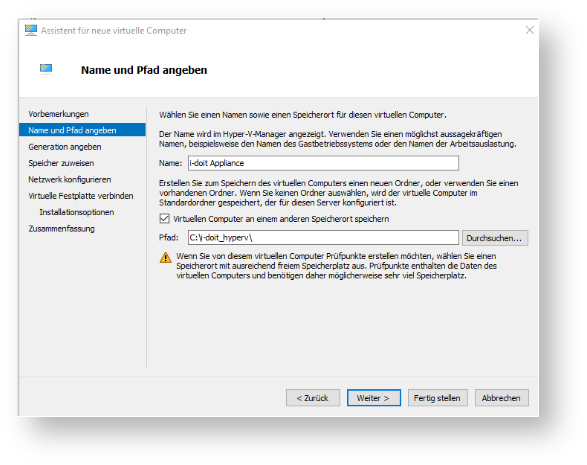Image resolution: width=587 pixels, height=465 pixels.
Task: Open the 'Virtuelle Festplatte verbinden' step
Action: click(x=81, y=196)
